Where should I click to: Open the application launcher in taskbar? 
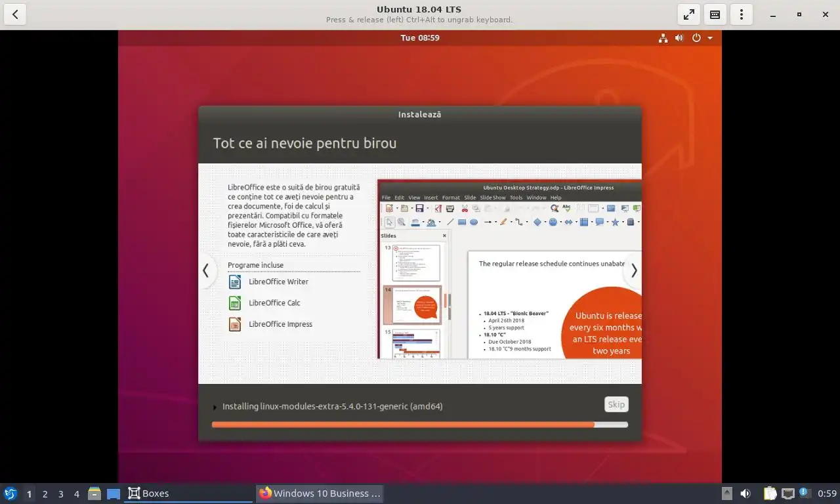(10, 493)
